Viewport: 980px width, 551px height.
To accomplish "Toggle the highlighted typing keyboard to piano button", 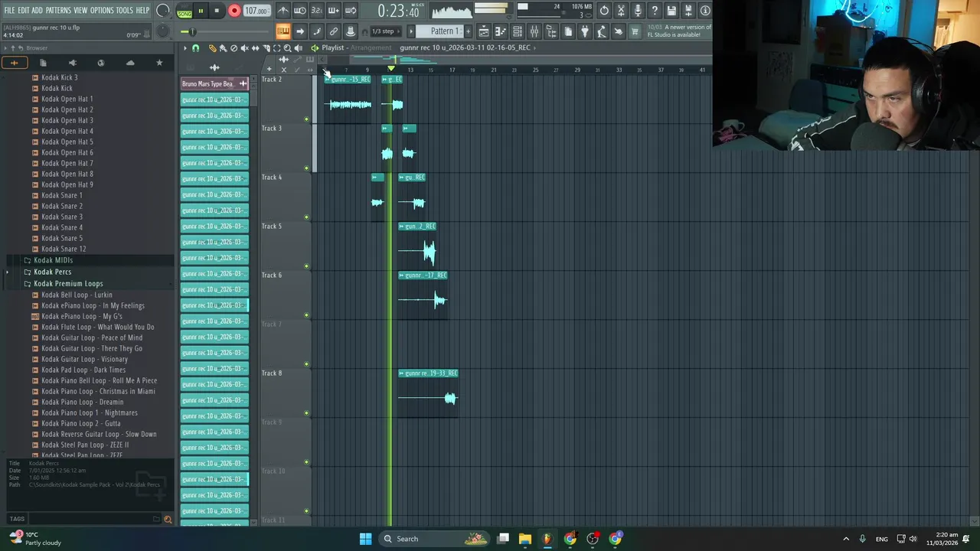I will tap(283, 31).
